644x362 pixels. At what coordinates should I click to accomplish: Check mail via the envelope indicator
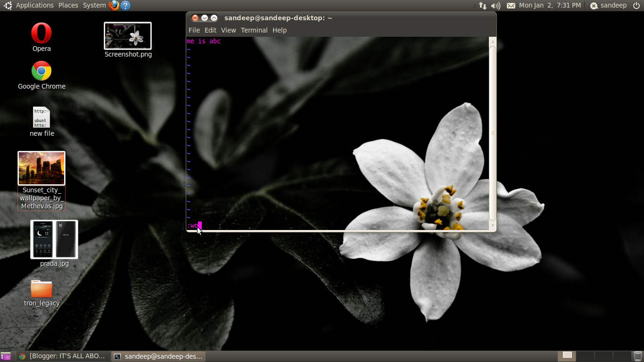click(x=511, y=5)
